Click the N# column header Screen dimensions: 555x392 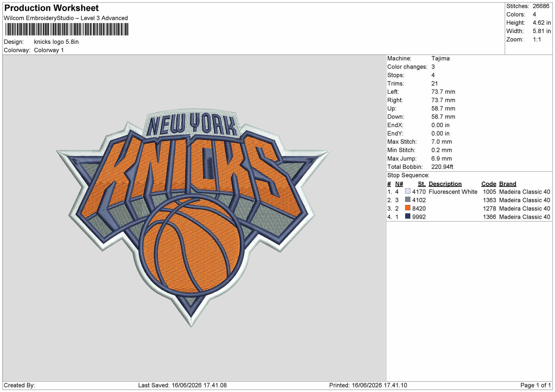coord(399,184)
